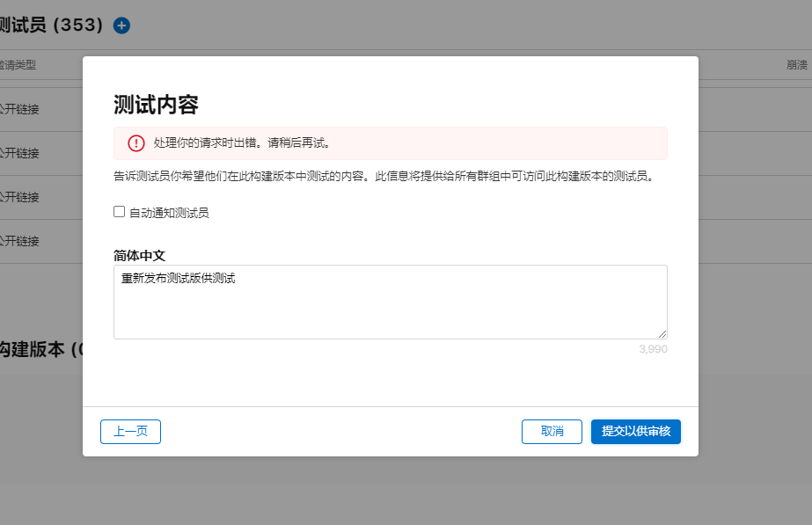The height and width of the screenshot is (525, 812).
Task: Click the 自动通知测试员 label text
Action: pyautogui.click(x=169, y=213)
